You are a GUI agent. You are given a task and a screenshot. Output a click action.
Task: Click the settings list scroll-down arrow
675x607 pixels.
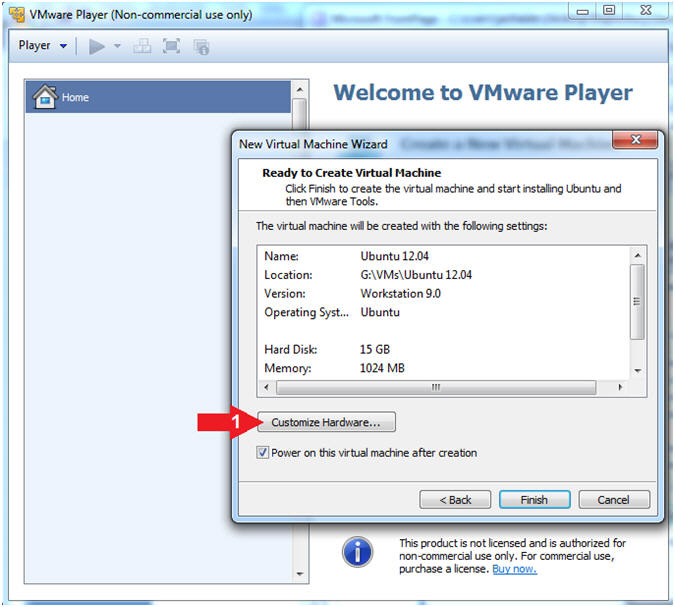(x=638, y=371)
